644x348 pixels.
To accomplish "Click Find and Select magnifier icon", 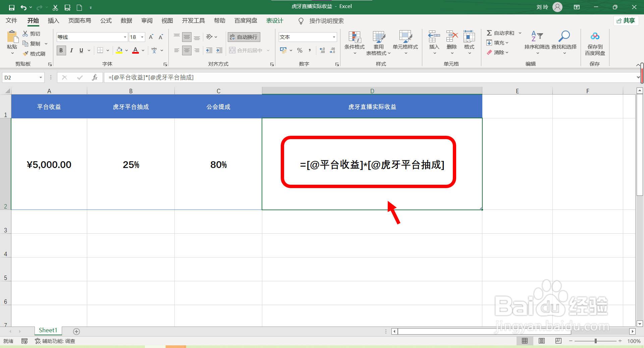I will tap(564, 36).
